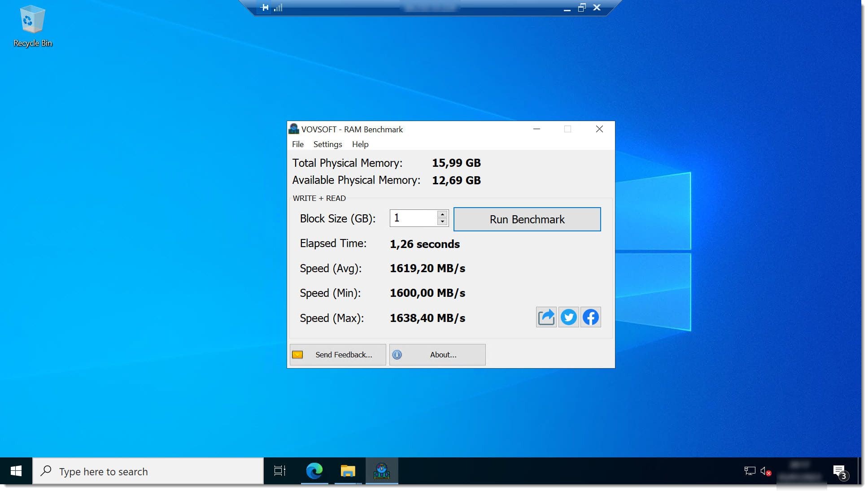Click the network tray icon

click(x=750, y=471)
